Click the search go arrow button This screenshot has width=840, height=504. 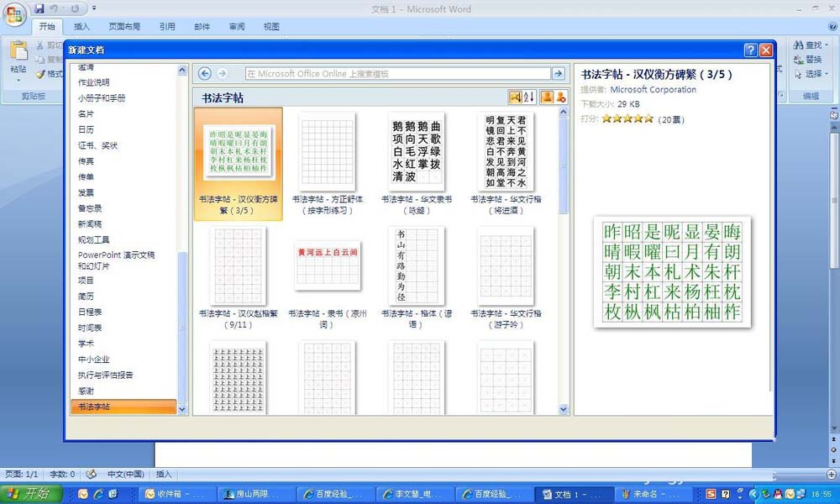pos(558,73)
